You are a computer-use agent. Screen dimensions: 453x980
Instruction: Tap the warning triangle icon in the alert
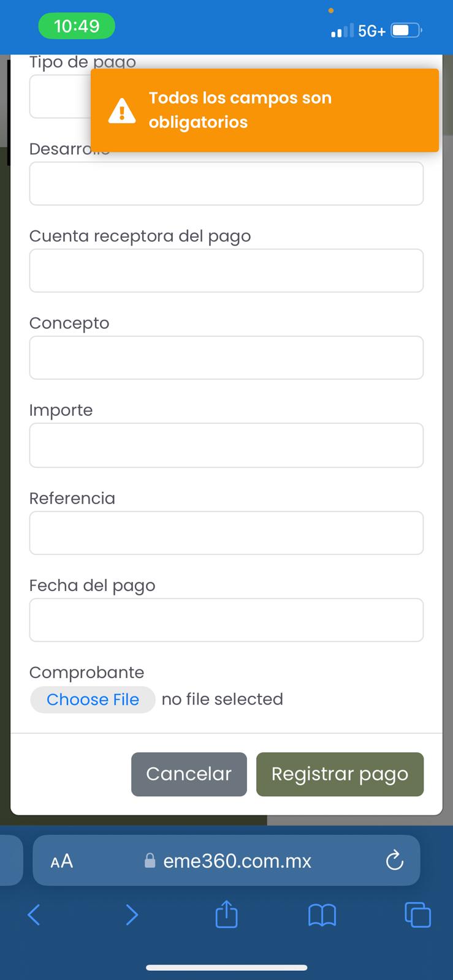pos(122,111)
